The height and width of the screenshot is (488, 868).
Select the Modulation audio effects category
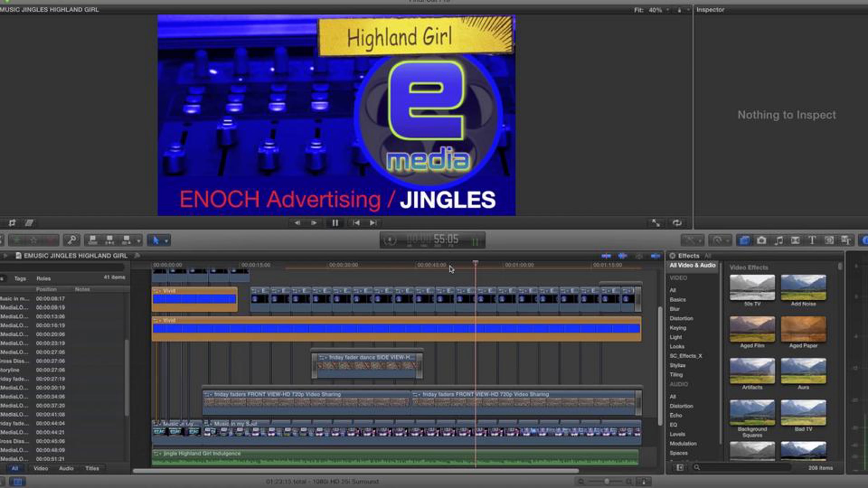683,444
